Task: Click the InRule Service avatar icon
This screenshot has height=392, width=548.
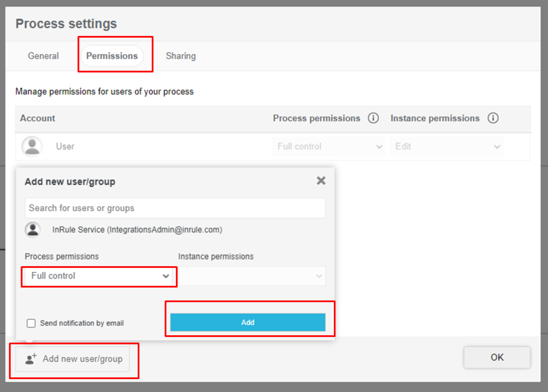Action: [x=33, y=230]
